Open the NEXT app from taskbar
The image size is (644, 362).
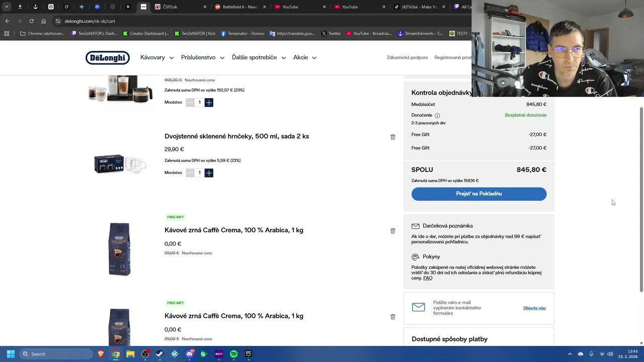click(x=219, y=354)
